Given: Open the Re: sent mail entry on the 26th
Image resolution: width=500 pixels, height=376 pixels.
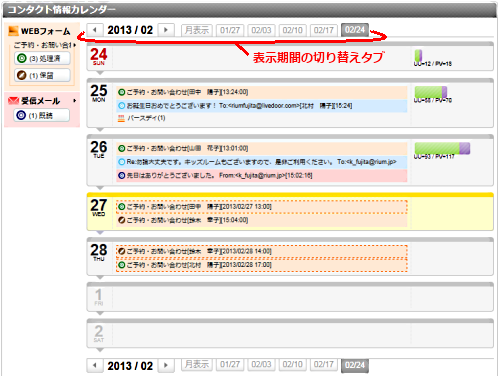Looking at the screenshot, I should (262, 162).
